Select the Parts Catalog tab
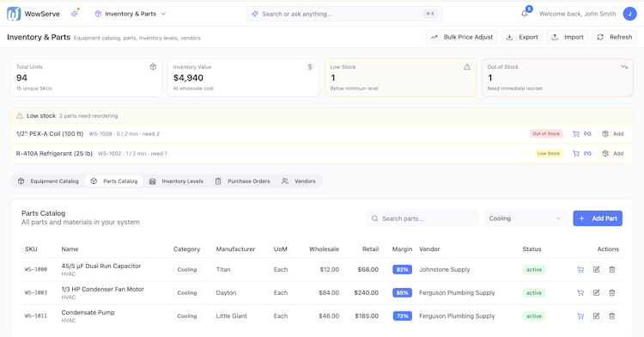Image resolution: width=644 pixels, height=337 pixels. tap(114, 181)
